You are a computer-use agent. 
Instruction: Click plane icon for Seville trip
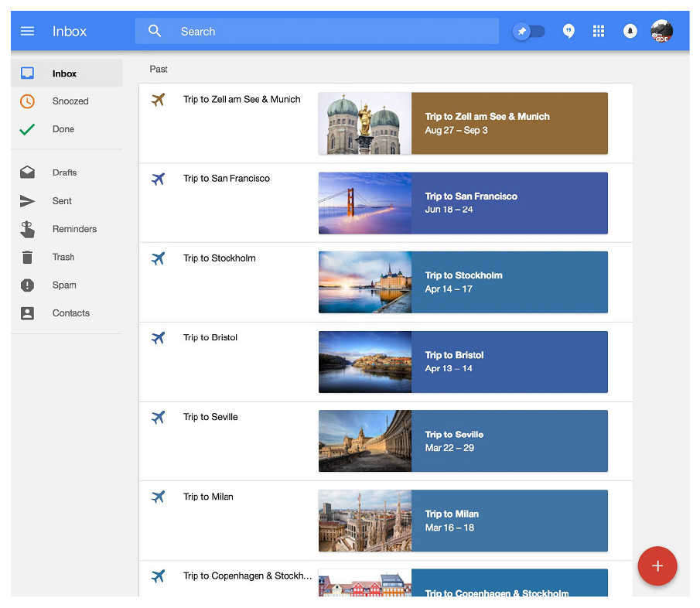point(158,418)
